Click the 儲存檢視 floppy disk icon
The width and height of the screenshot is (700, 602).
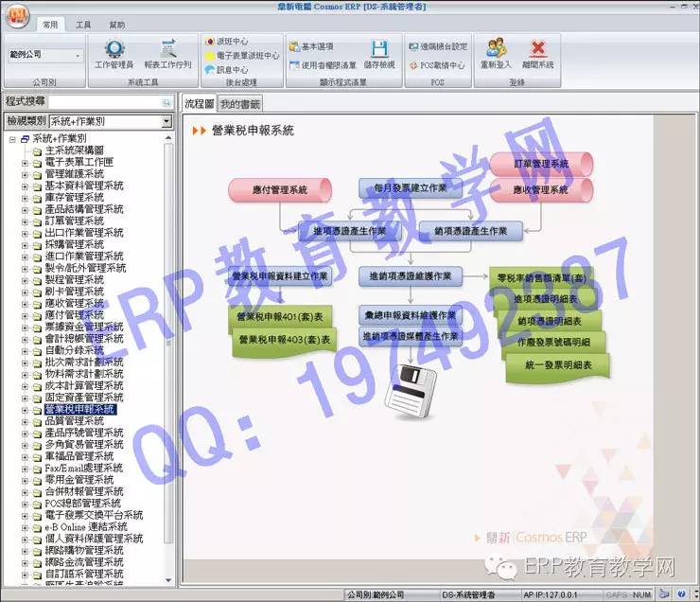(378, 53)
